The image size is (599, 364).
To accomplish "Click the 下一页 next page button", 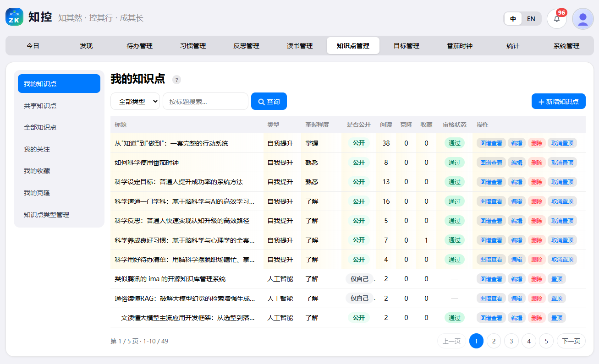I will click(x=571, y=341).
